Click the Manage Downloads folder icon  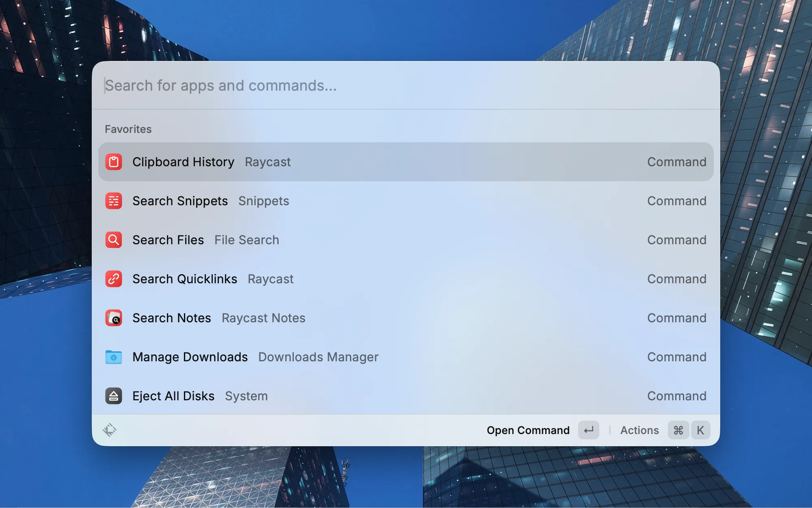(x=114, y=357)
